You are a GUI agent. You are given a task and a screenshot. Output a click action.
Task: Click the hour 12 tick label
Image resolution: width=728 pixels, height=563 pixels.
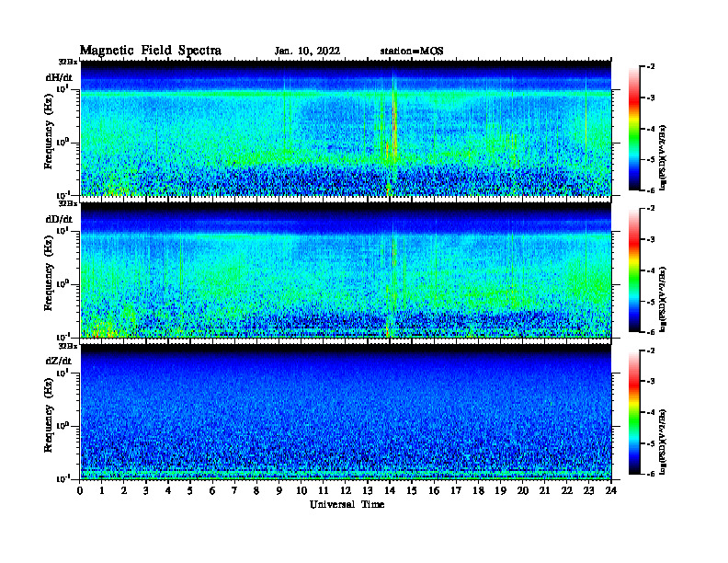pyautogui.click(x=346, y=490)
